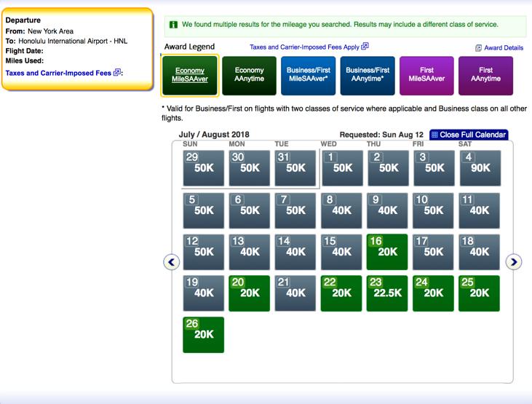Choose August 3 at 50K miles
This screenshot has width=532, height=404.
[x=434, y=168]
